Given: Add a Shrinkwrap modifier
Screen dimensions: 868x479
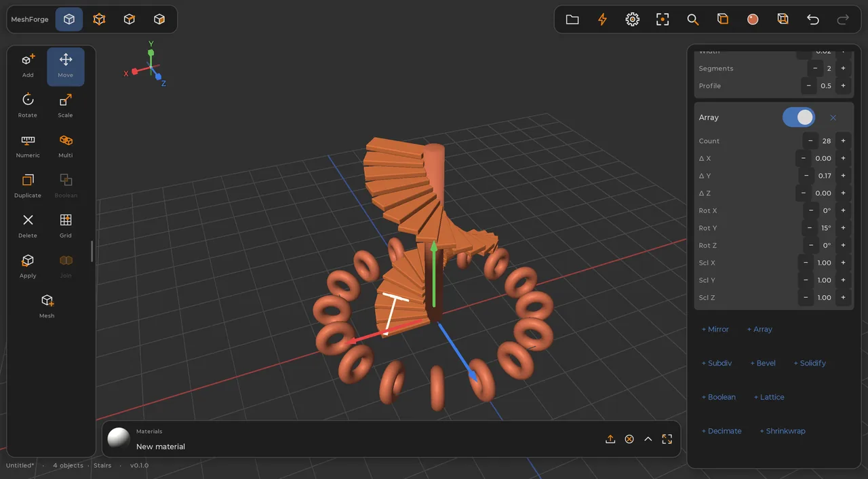Looking at the screenshot, I should point(783,431).
